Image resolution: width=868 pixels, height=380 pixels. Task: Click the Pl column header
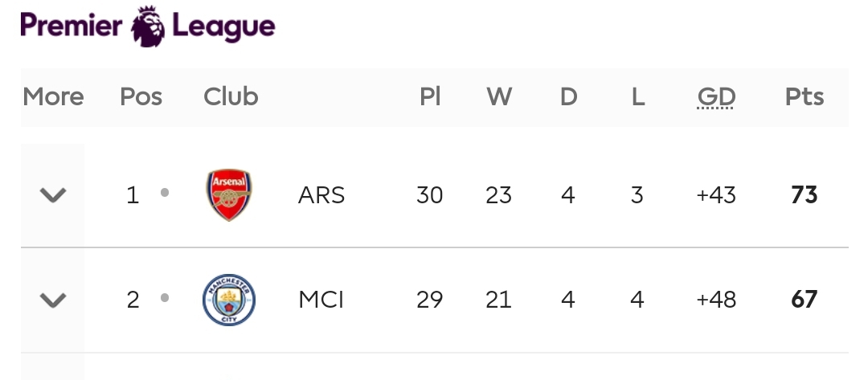(x=430, y=96)
